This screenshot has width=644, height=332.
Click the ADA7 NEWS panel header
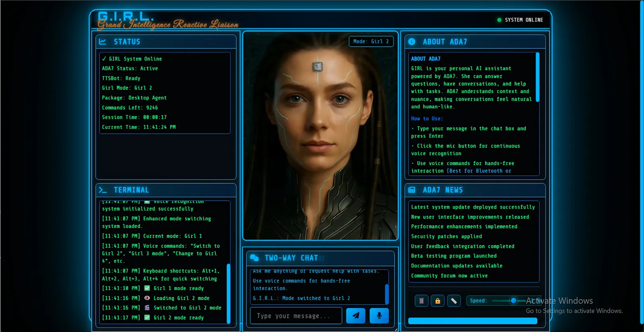(475, 190)
